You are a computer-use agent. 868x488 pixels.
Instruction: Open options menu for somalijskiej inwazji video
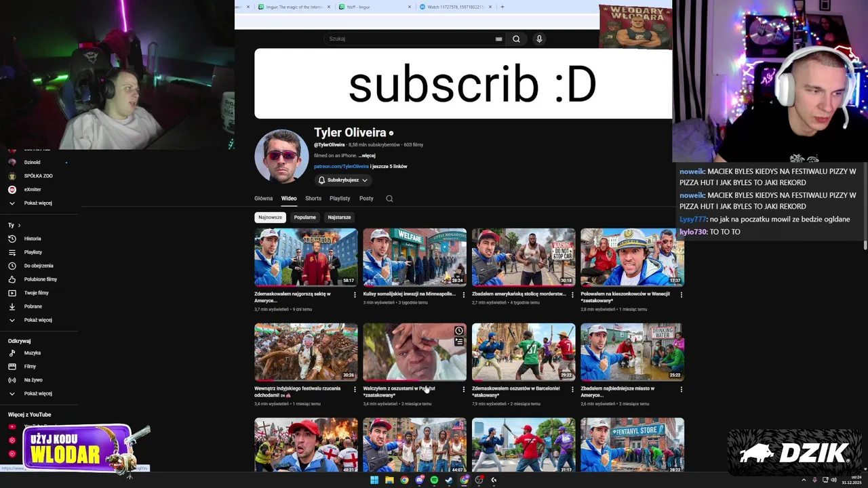tap(464, 295)
